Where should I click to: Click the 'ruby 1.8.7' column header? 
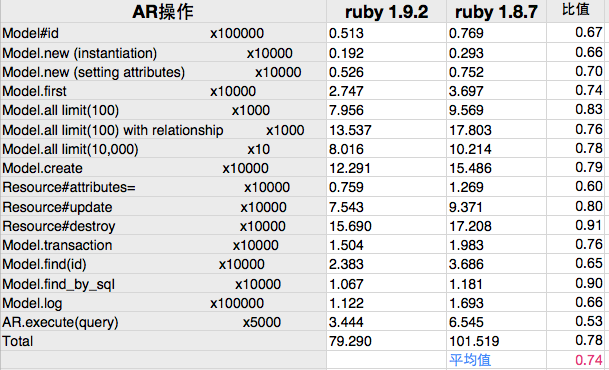tap(496, 12)
